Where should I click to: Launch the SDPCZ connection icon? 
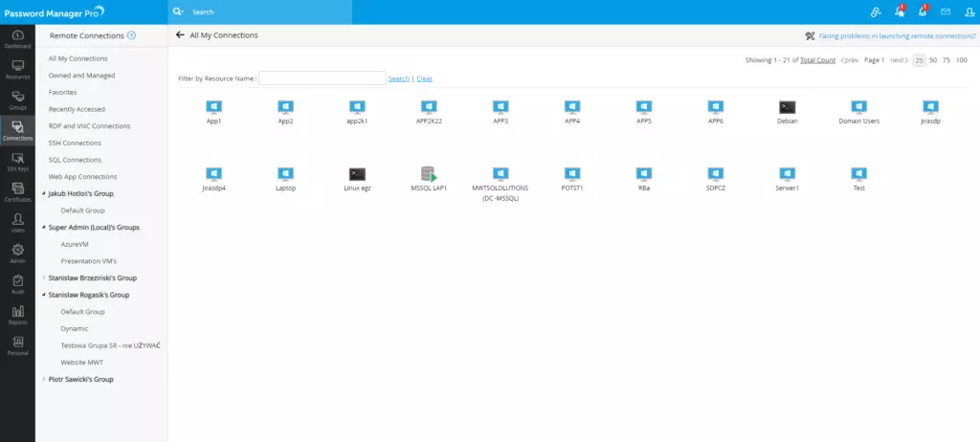tap(716, 174)
